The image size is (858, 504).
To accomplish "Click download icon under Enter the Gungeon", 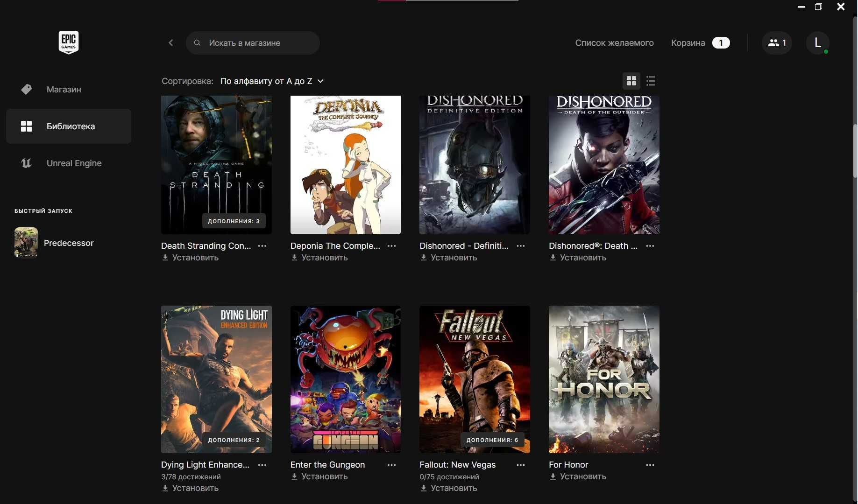I will click(x=294, y=476).
